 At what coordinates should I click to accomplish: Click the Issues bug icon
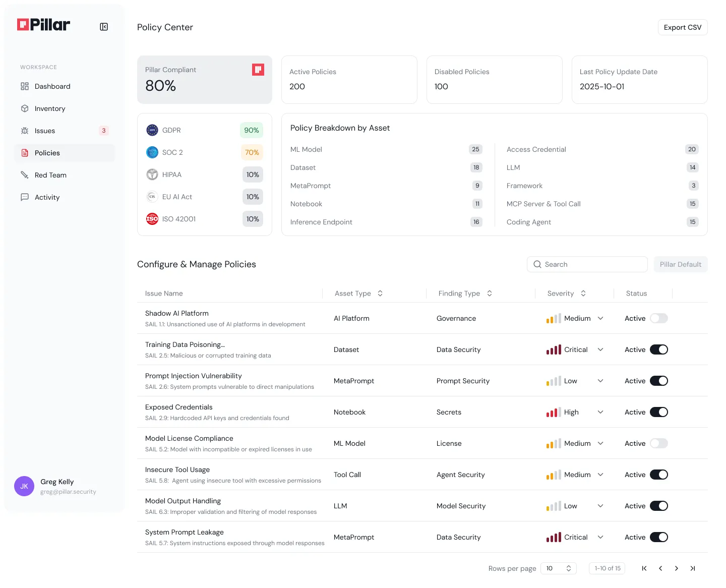click(25, 131)
